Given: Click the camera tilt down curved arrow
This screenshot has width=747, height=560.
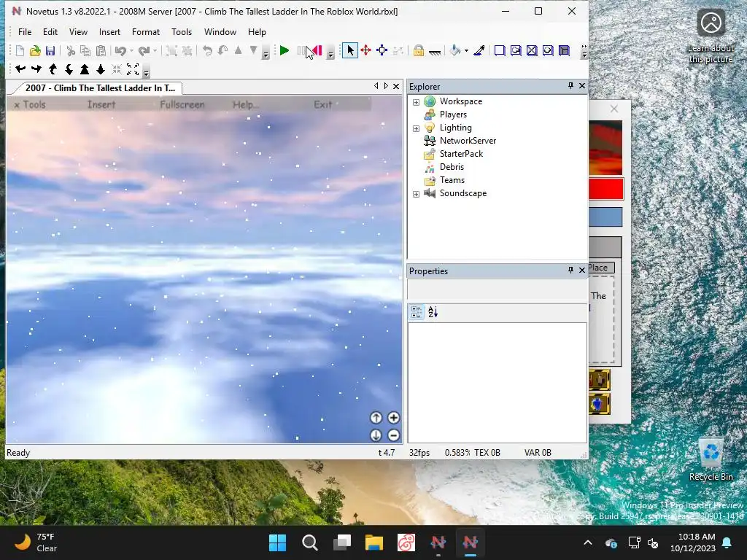Looking at the screenshot, I should click(69, 69).
